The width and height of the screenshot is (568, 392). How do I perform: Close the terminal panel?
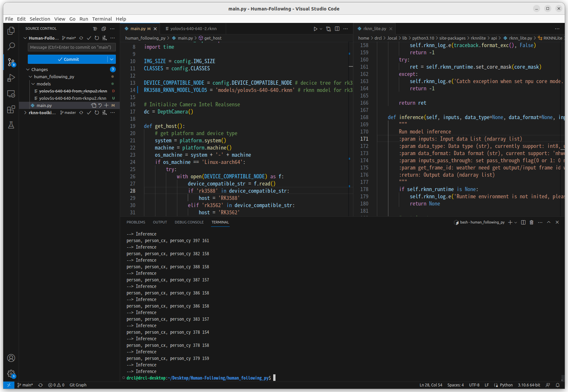tap(557, 222)
